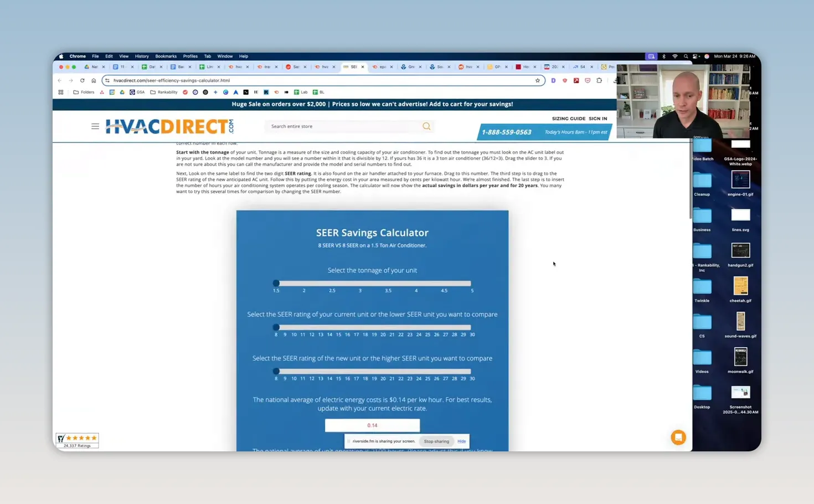Viewport: 814px width, 504px height.
Task: Click the 1-888-559-0563 phone number
Action: coord(507,132)
